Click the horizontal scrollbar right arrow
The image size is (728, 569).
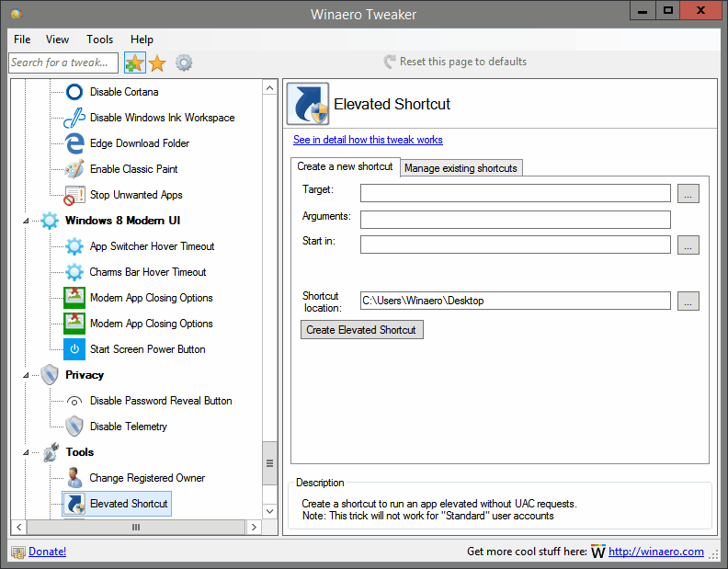pyautogui.click(x=254, y=528)
